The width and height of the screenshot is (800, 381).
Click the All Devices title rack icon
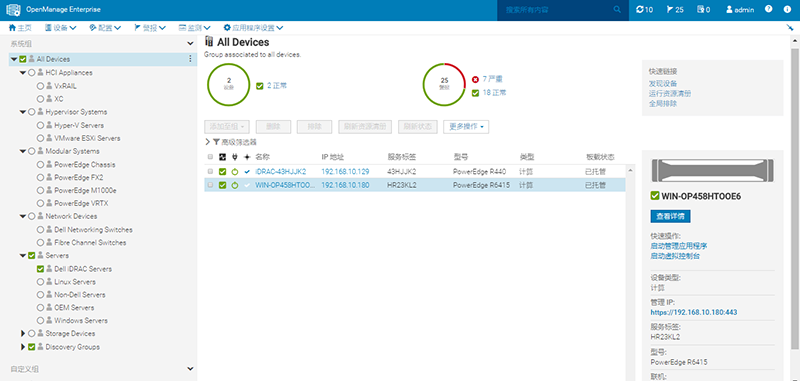(x=209, y=42)
